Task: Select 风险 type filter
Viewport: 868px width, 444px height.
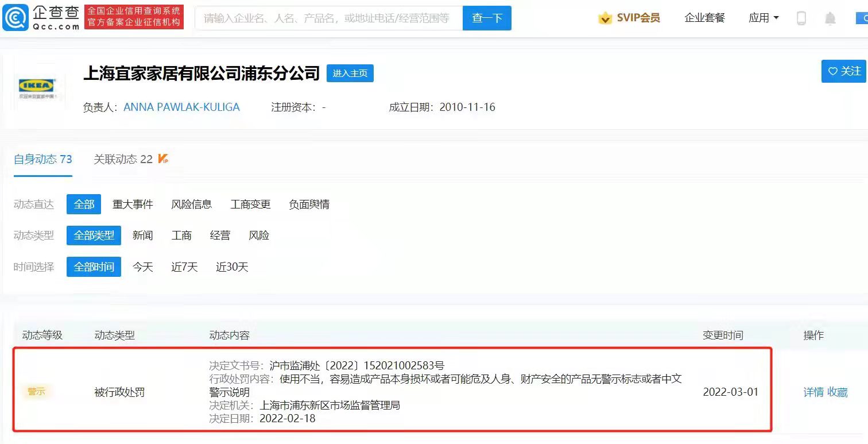Action: pyautogui.click(x=259, y=235)
